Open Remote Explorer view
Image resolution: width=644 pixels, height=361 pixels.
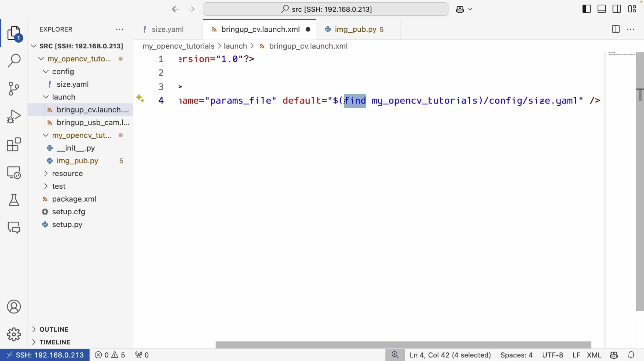(14, 173)
